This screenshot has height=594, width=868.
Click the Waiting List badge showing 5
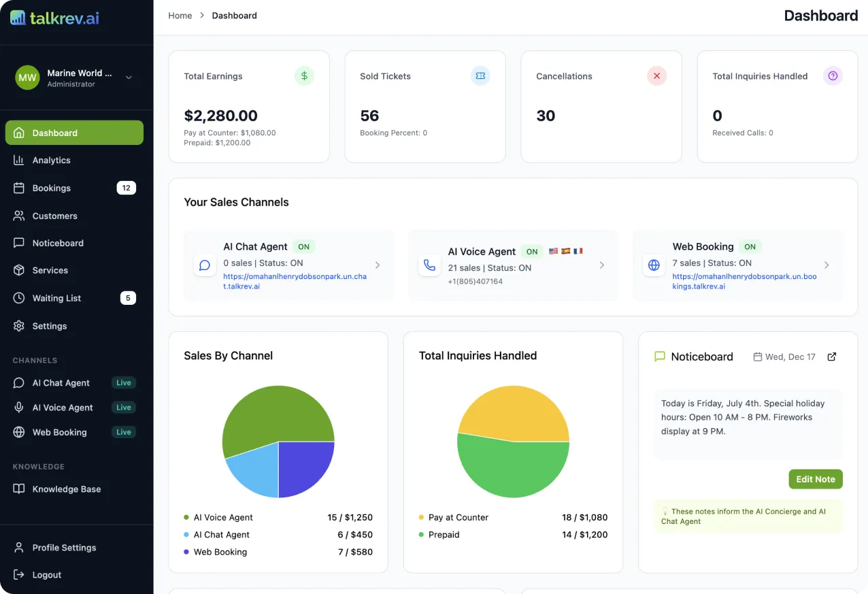128,298
